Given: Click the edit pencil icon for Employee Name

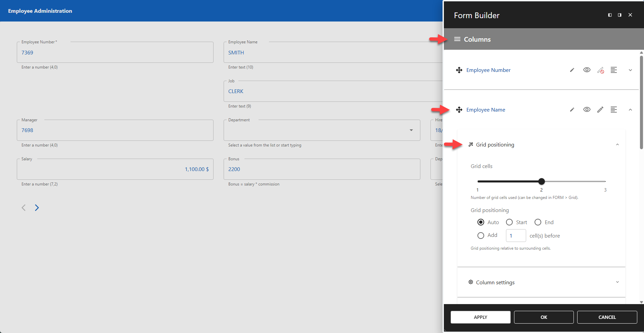Looking at the screenshot, I should click(x=600, y=110).
